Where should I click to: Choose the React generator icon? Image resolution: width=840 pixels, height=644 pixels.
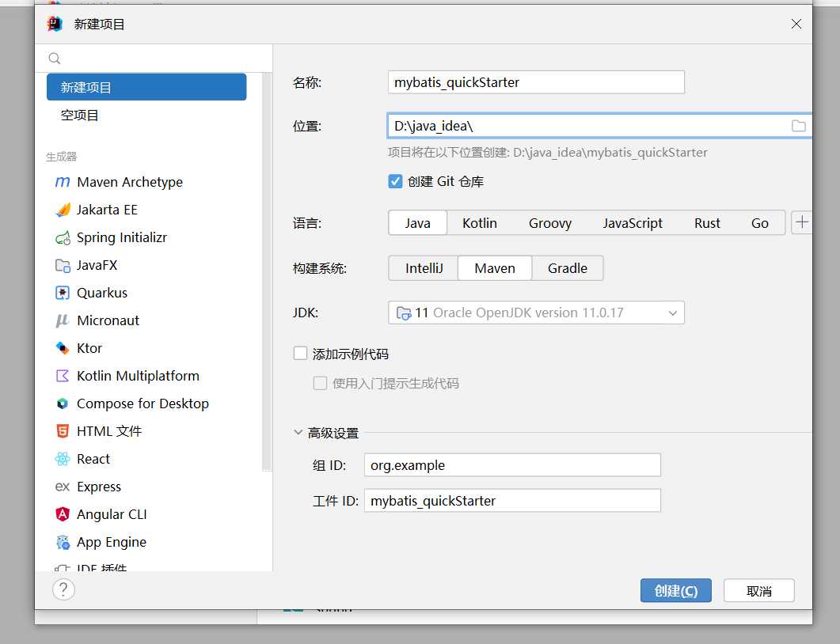pos(63,459)
